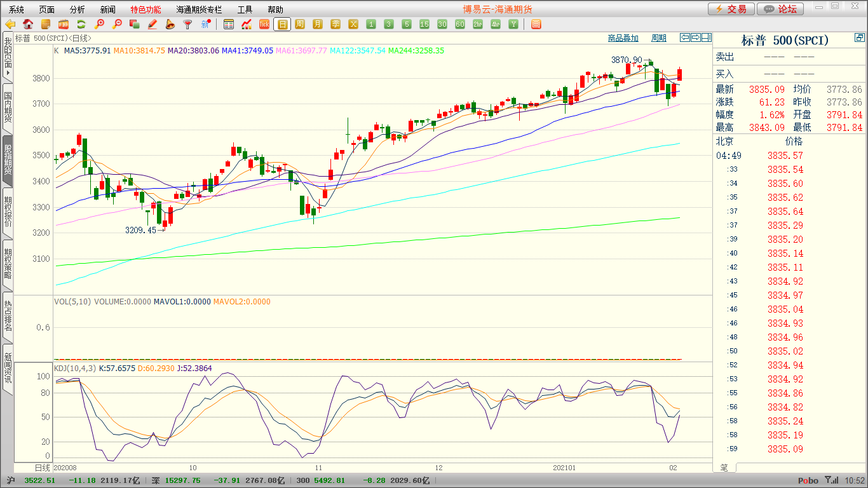Select the monthly 月 period button

[x=318, y=24]
